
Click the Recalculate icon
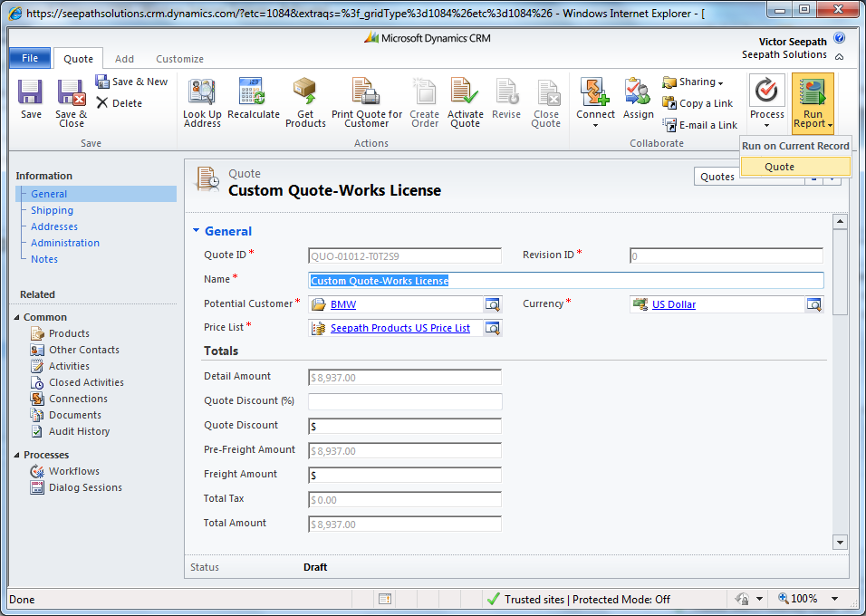click(x=253, y=92)
